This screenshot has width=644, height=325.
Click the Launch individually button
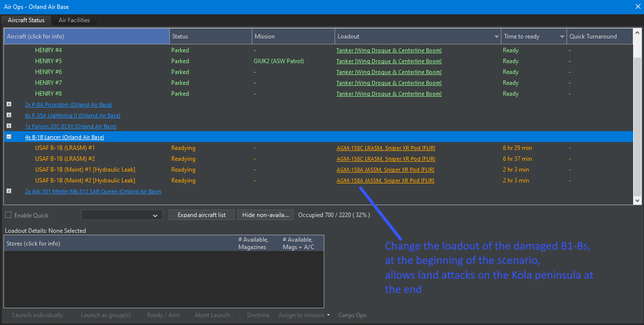click(38, 315)
